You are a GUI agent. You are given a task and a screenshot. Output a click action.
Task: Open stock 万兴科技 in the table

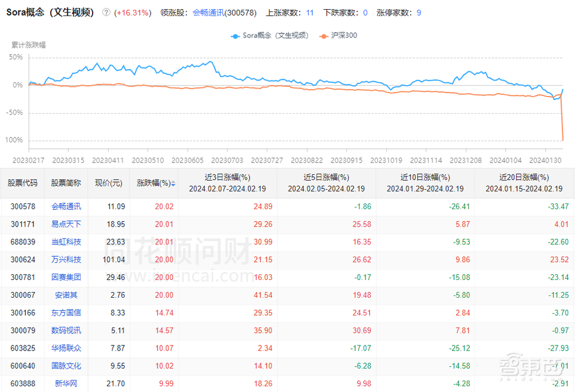[x=66, y=259]
